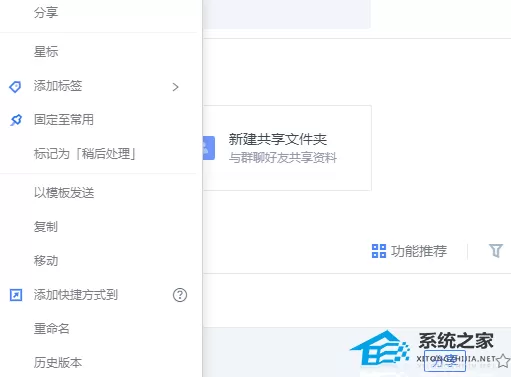Click 与群聊好友共享资料 subtitle text
The image size is (511, 377).
(283, 158)
